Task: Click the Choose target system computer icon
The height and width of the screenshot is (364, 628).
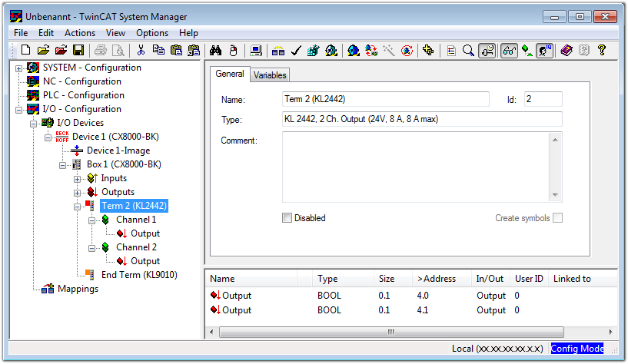Action: click(x=255, y=51)
